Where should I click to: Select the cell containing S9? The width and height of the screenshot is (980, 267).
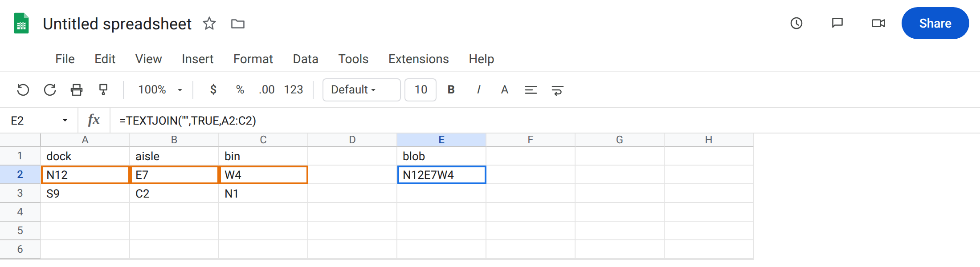tap(85, 194)
